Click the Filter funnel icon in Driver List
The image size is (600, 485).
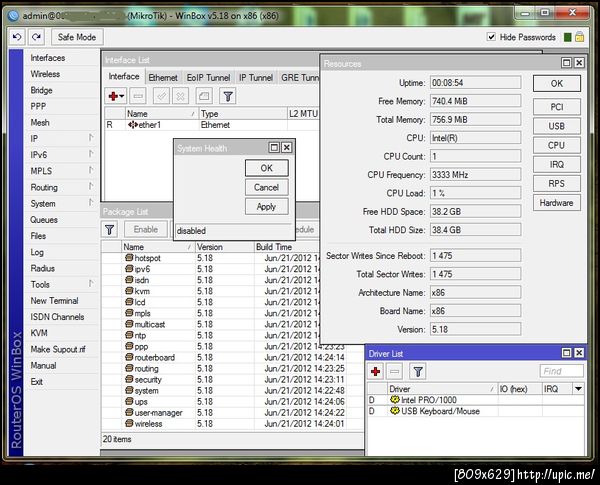[418, 371]
